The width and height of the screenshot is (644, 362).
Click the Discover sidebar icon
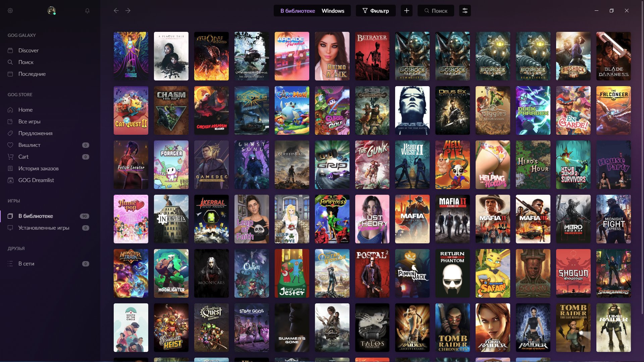coord(10,50)
